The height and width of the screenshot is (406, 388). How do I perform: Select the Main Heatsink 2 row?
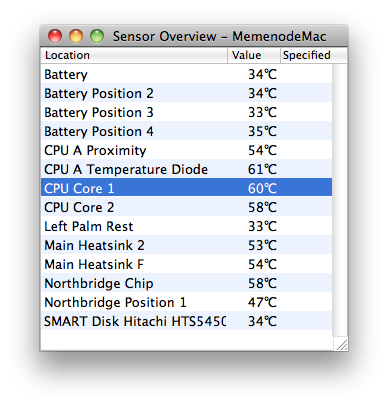pos(186,245)
